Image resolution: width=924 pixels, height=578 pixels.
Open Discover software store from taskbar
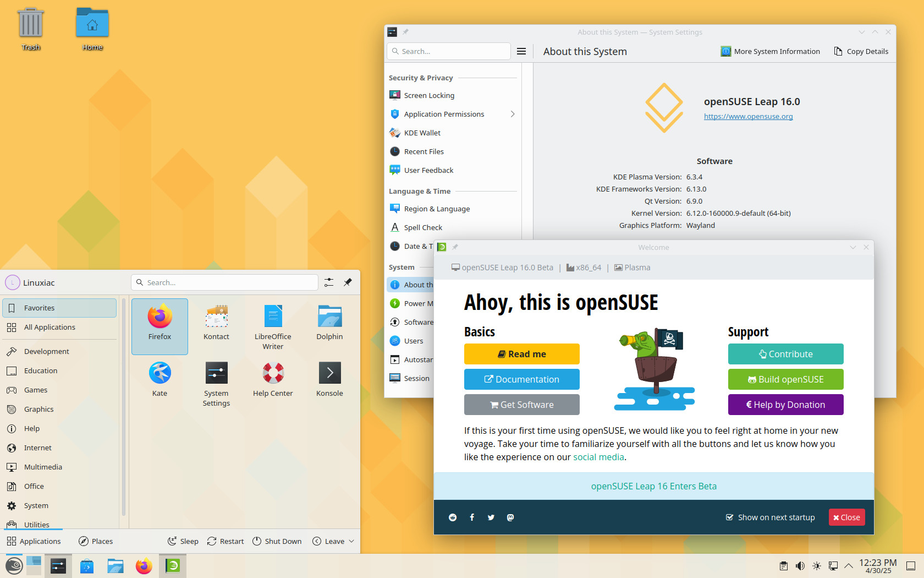pos(87,566)
